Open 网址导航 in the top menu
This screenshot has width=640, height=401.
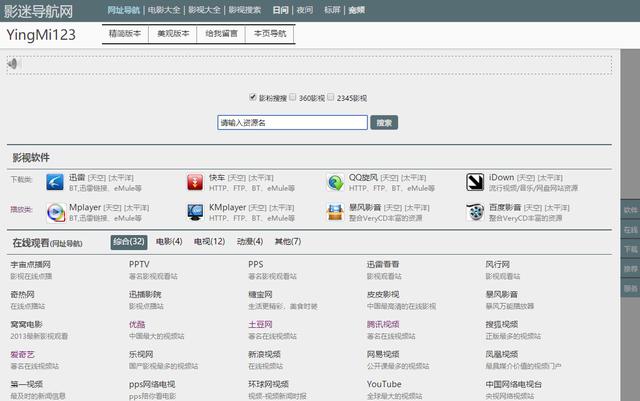124,10
